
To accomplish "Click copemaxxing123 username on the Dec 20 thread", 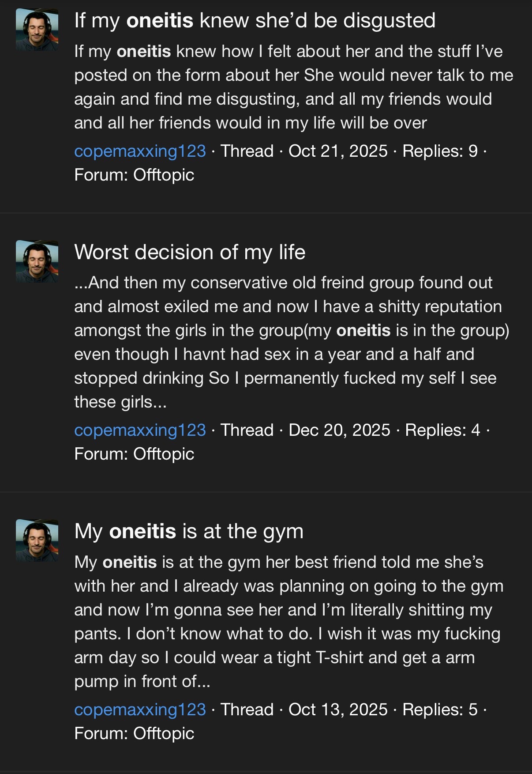I will [140, 430].
